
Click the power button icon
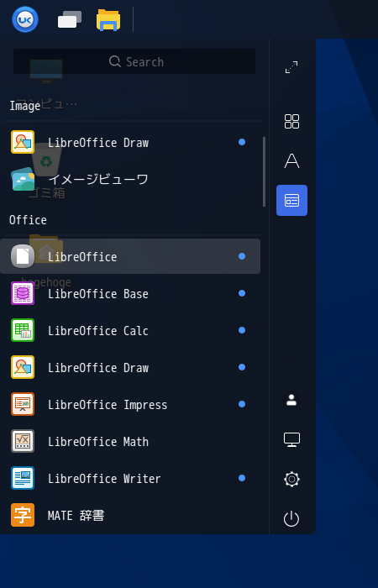pyautogui.click(x=291, y=519)
